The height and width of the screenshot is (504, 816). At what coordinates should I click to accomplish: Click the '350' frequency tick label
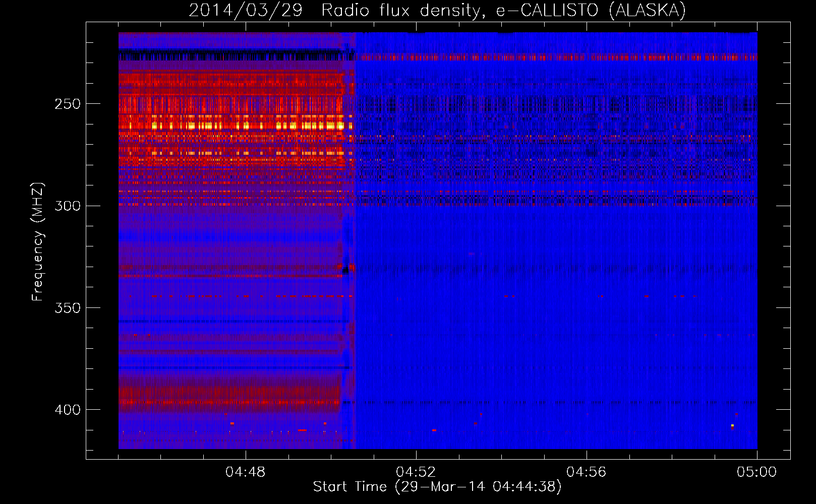click(x=68, y=307)
